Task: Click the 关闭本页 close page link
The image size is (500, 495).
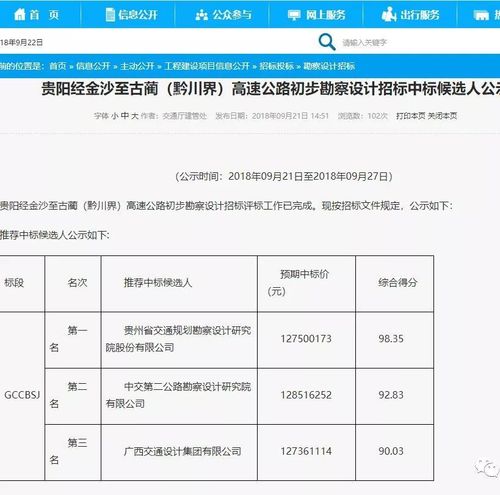Action: click(442, 116)
